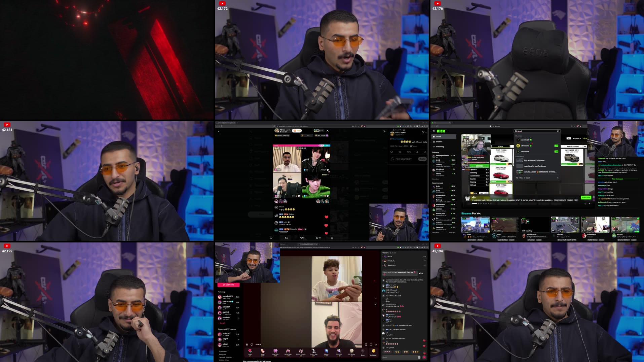
Task: Choose abusaado from Kick search results
Action: (537, 146)
